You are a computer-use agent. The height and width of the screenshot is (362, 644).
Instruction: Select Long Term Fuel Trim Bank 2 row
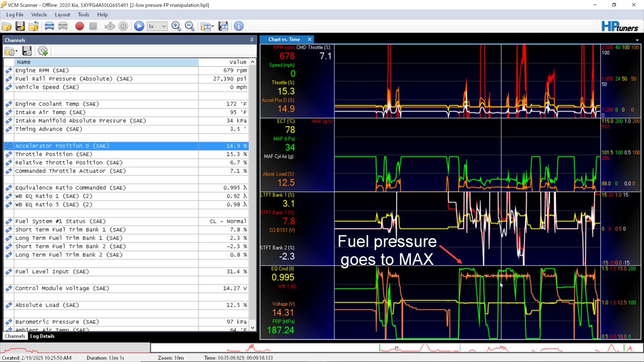(x=126, y=255)
